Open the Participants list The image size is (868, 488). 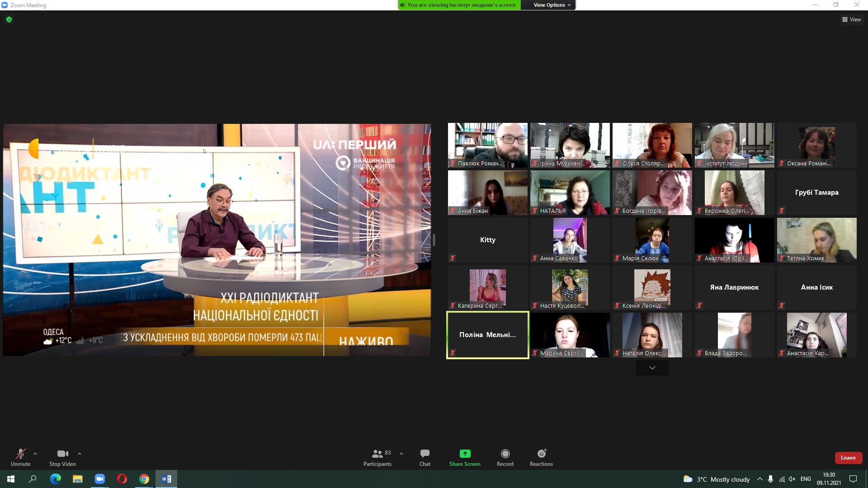pyautogui.click(x=377, y=457)
